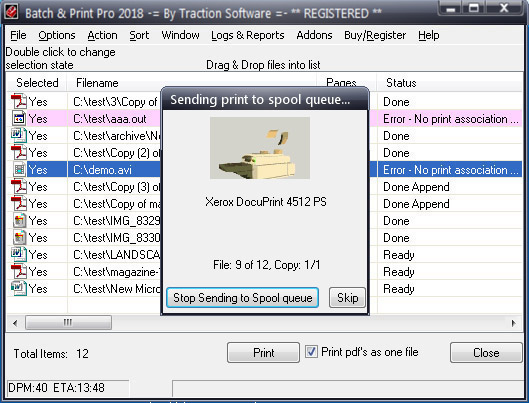Click the scrollbar right arrow

pos(514,323)
